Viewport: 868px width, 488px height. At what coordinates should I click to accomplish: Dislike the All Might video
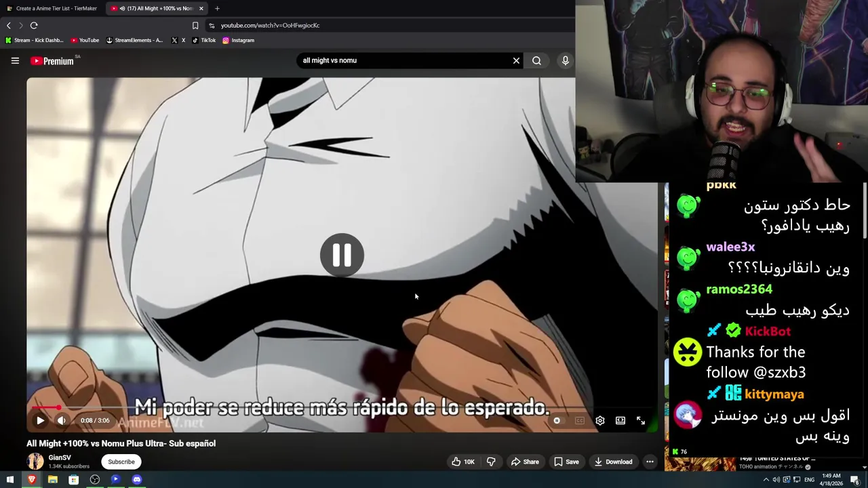tap(491, 462)
